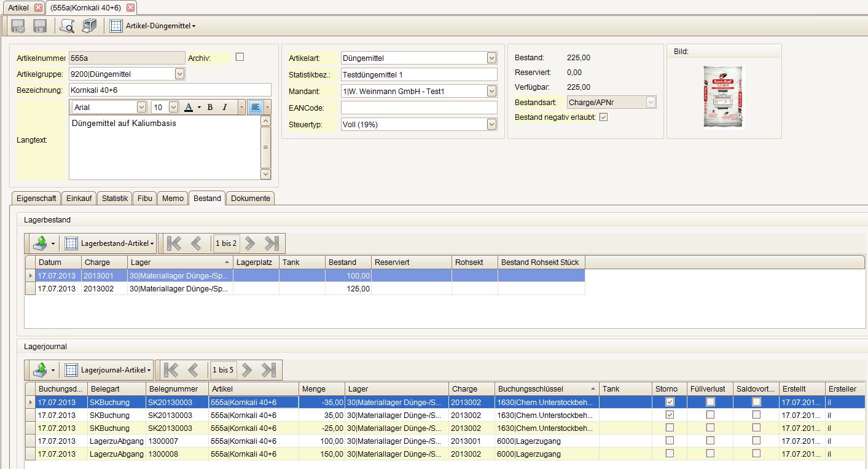Go to first page in Lagerjournal
The image size is (868, 469).
point(171,370)
